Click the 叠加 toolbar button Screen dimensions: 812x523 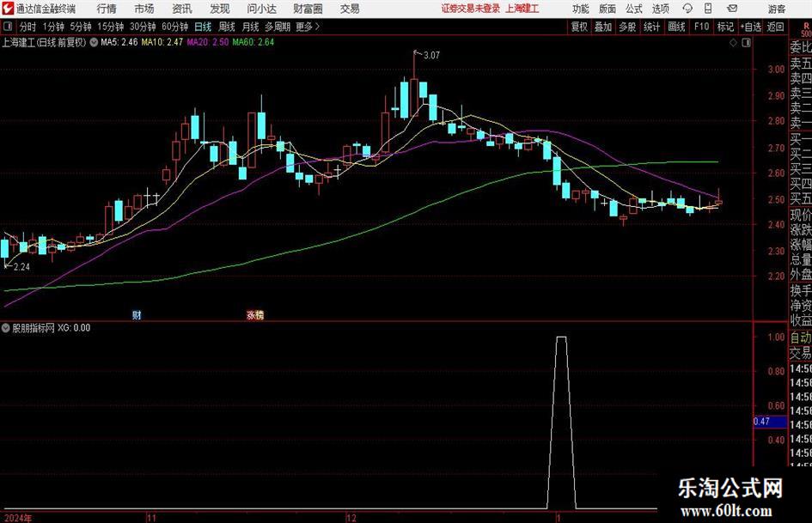click(603, 27)
